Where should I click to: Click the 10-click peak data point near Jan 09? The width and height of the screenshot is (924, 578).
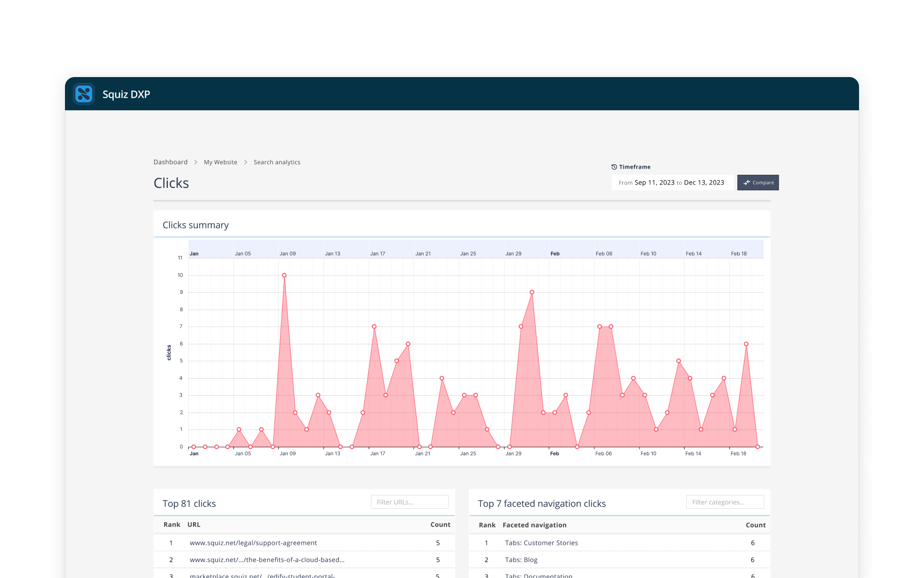pyautogui.click(x=284, y=276)
